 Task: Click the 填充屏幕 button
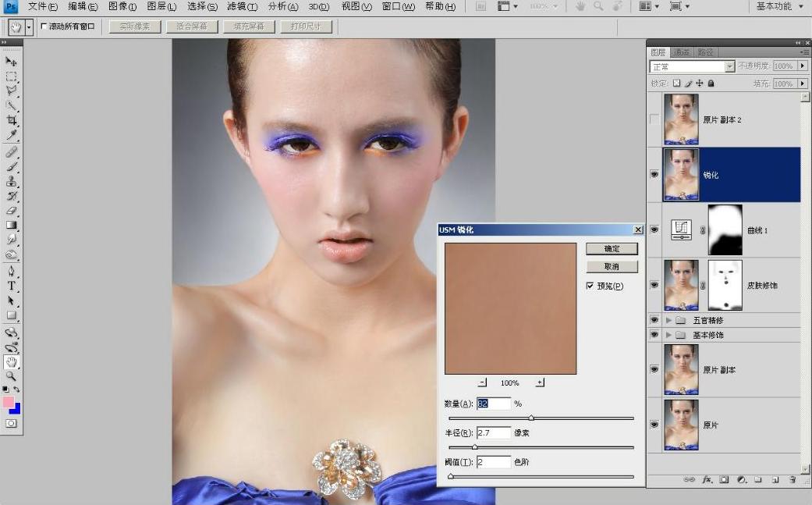point(249,27)
